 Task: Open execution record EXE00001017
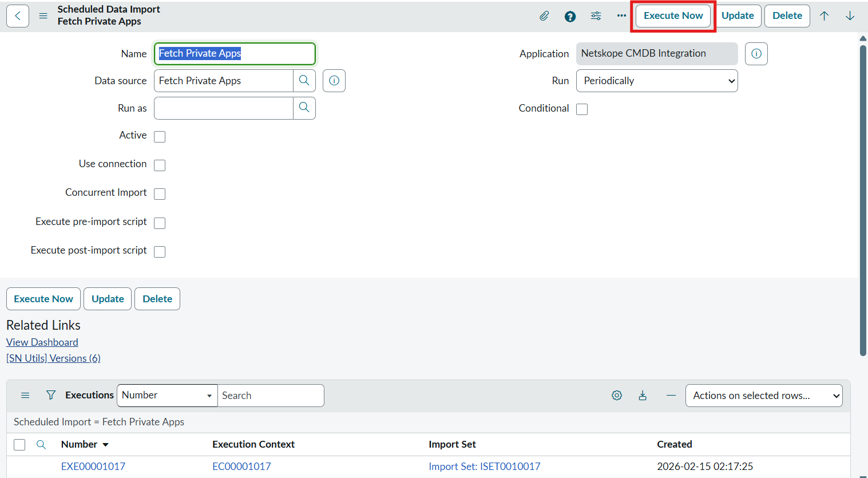pyautogui.click(x=93, y=467)
